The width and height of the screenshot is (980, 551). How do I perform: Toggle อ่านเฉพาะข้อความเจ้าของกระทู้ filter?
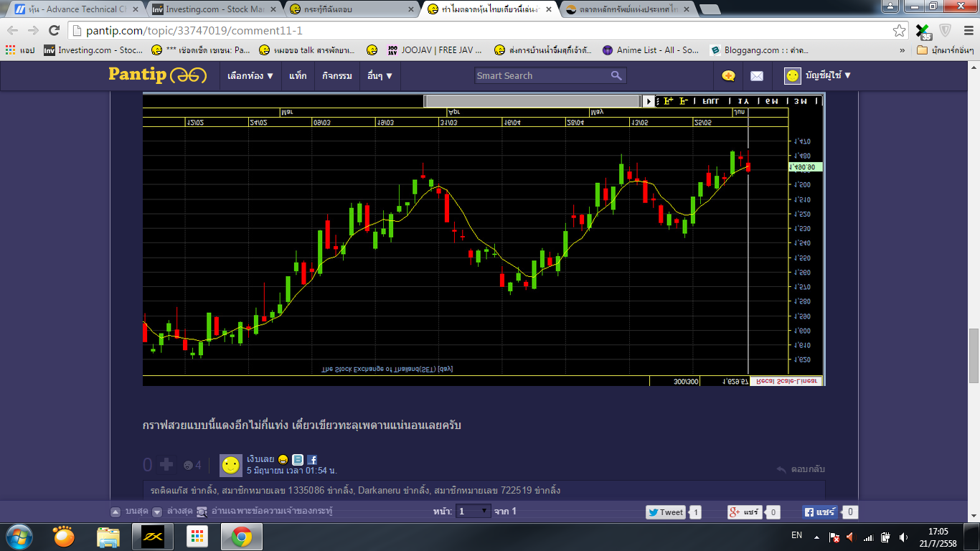coord(265,512)
